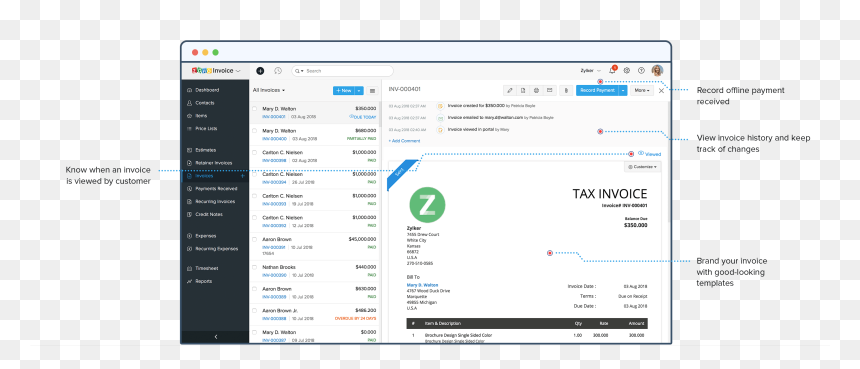This screenshot has height=369, width=860.
Task: Open the settings gear icon
Action: [x=626, y=70]
